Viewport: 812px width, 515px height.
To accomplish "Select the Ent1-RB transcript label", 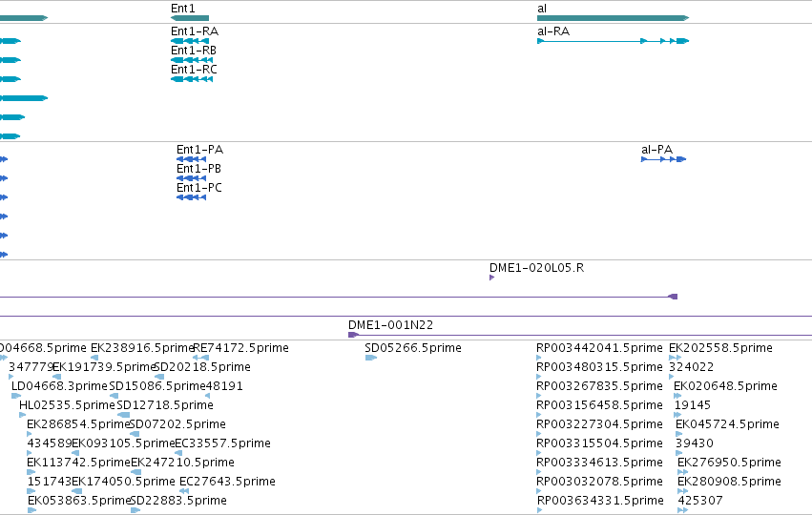I will pos(194,51).
